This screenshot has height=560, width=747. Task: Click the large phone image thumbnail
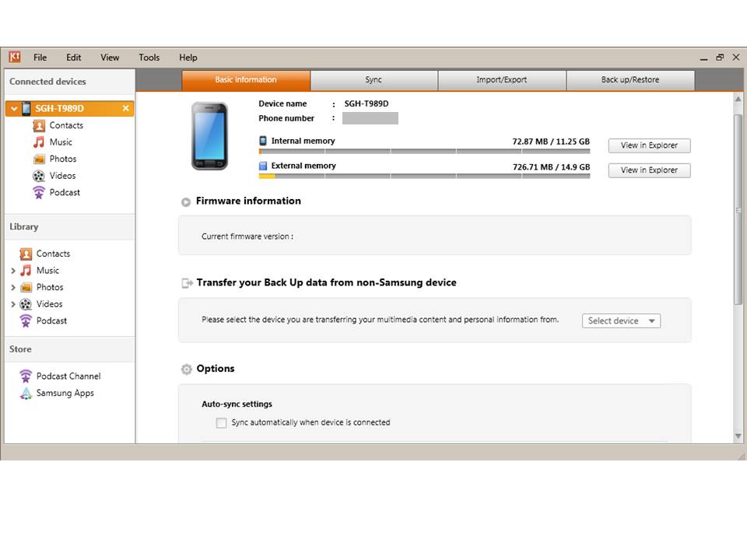click(209, 136)
